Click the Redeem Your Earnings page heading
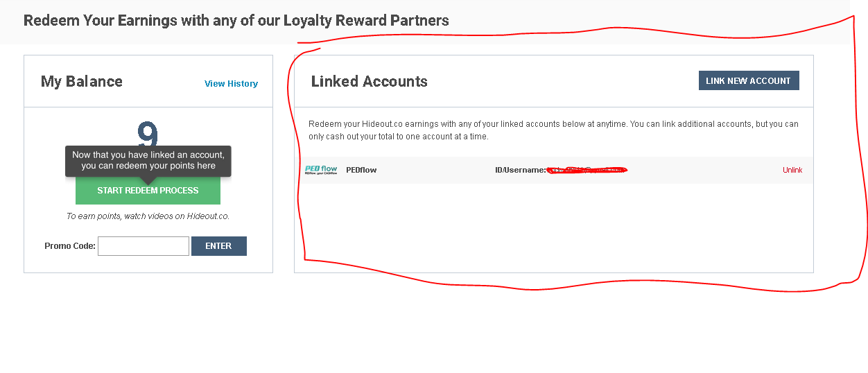The image size is (868, 373). (236, 21)
